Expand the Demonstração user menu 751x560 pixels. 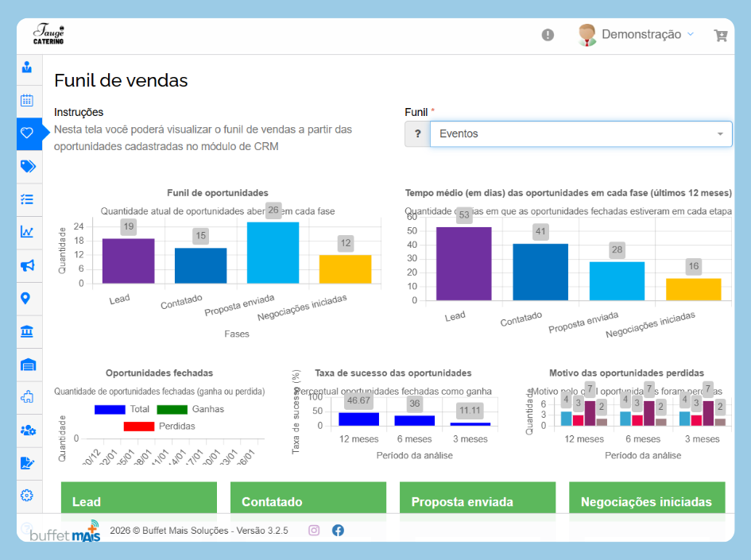(x=637, y=35)
